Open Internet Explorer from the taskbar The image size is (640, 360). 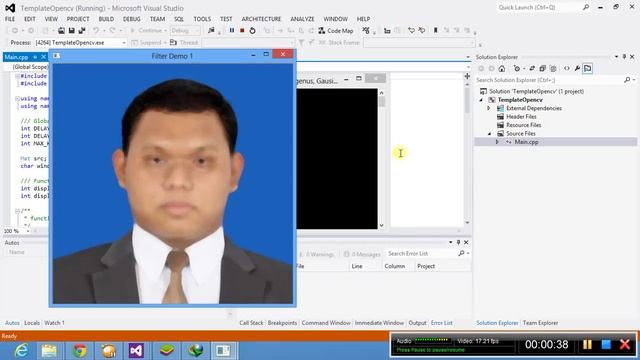20,351
